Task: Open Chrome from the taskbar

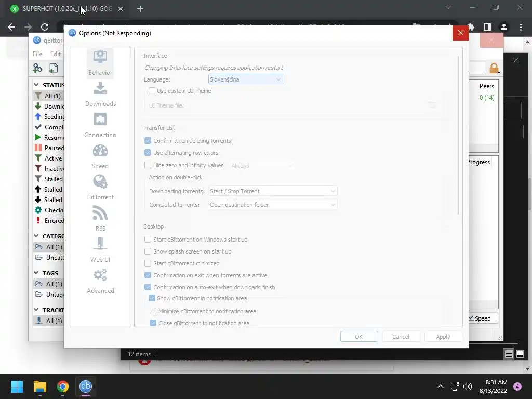Action: [63, 387]
